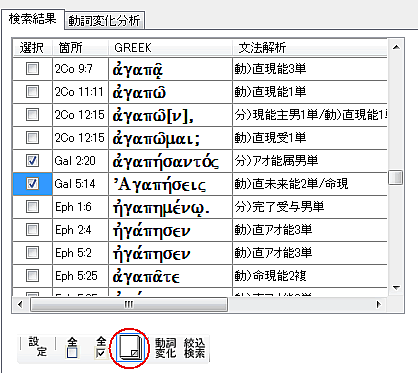This screenshot has width=419, height=374.
Task: Open the 設定 settings toolbar button
Action: pyautogui.click(x=37, y=347)
